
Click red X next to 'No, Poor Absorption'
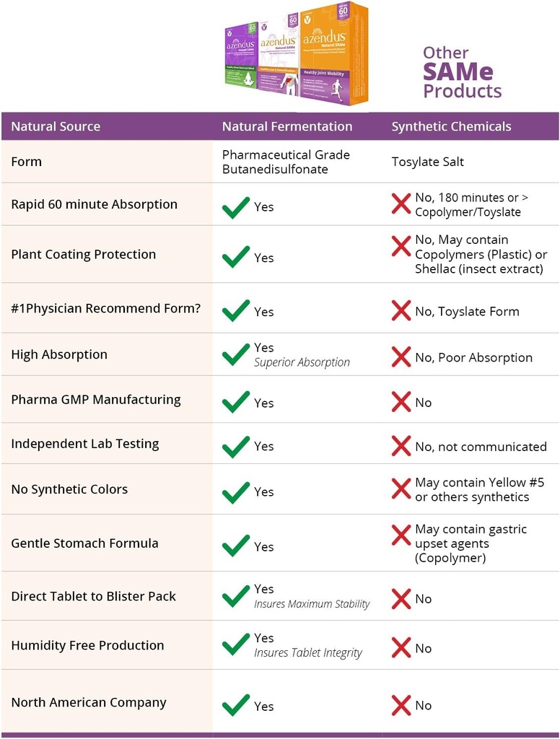pos(401,357)
